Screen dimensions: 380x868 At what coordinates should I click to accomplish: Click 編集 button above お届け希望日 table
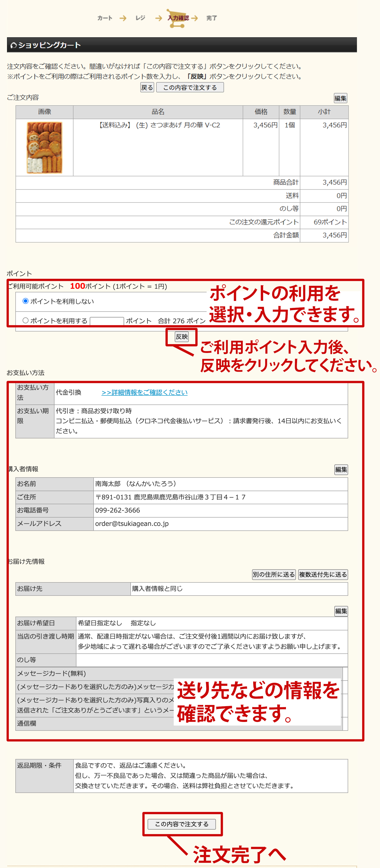tap(341, 611)
